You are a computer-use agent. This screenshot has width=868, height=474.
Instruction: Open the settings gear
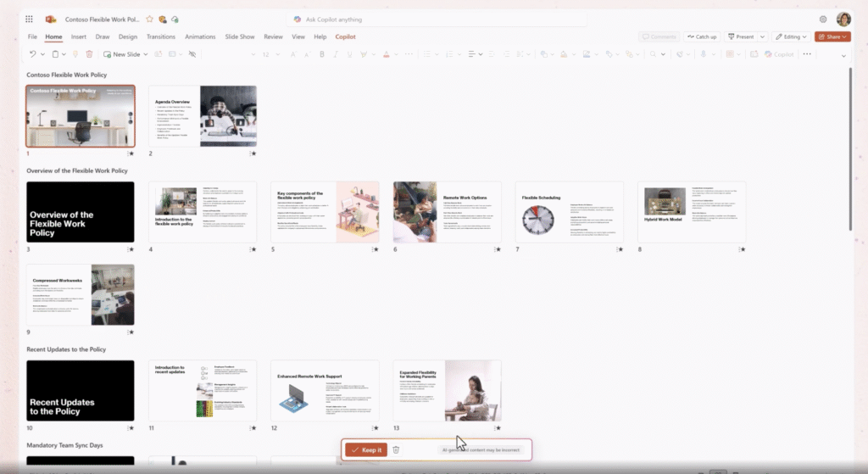[823, 20]
